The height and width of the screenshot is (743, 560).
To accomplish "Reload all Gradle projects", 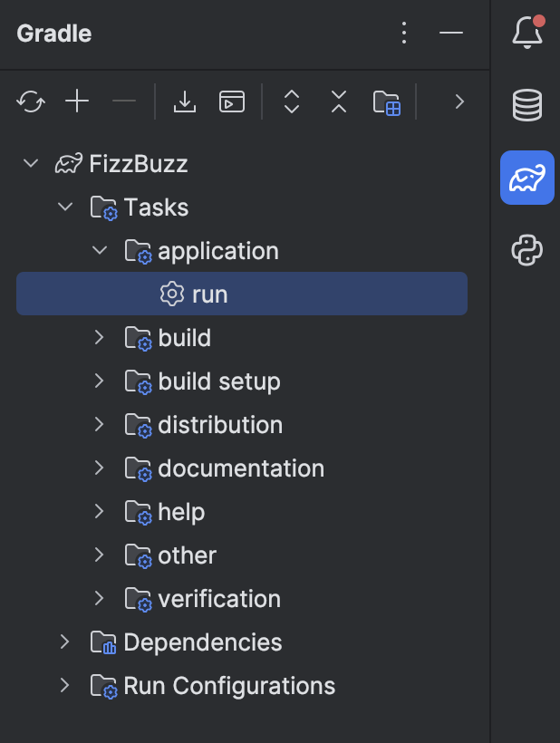I will click(x=31, y=102).
